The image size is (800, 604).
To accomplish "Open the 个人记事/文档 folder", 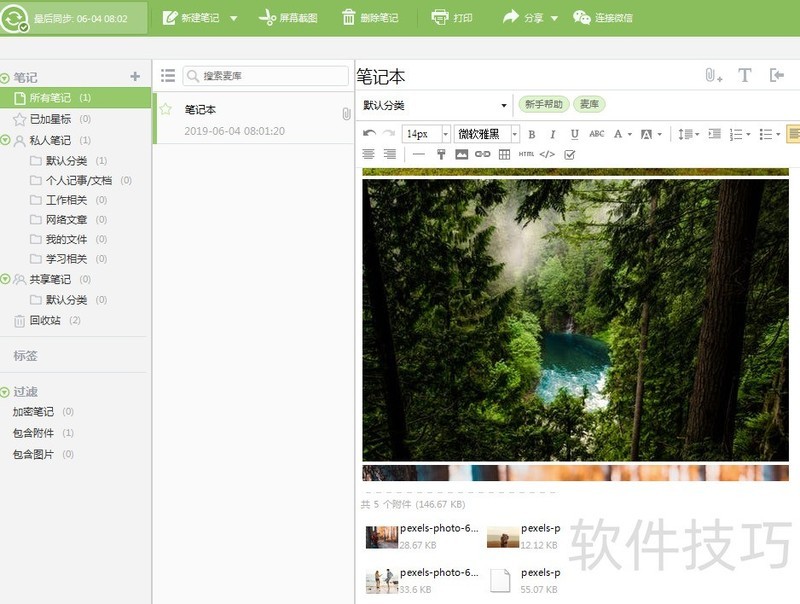I will click(81, 180).
